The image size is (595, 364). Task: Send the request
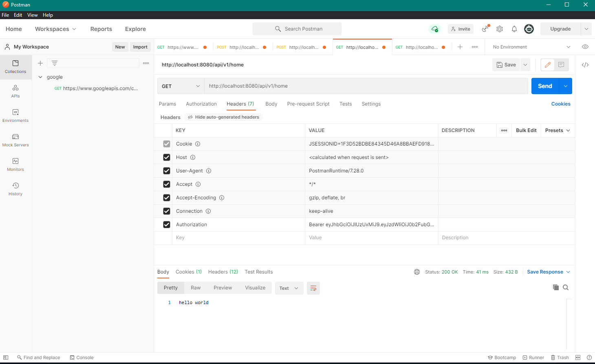tap(544, 86)
